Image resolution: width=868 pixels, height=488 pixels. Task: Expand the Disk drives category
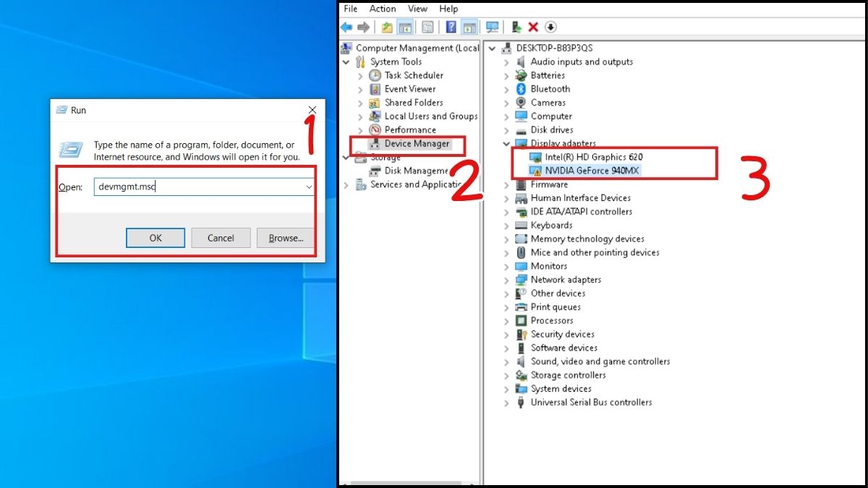(x=506, y=130)
